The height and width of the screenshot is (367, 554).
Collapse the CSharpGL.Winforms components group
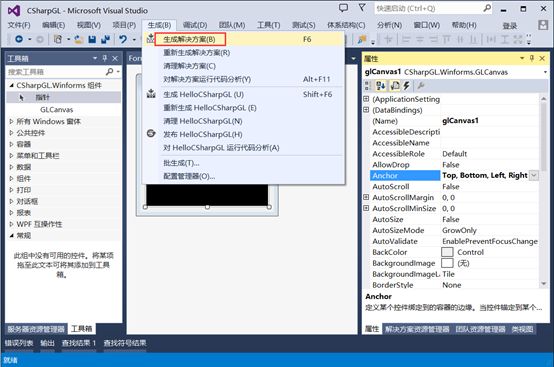click(11, 85)
